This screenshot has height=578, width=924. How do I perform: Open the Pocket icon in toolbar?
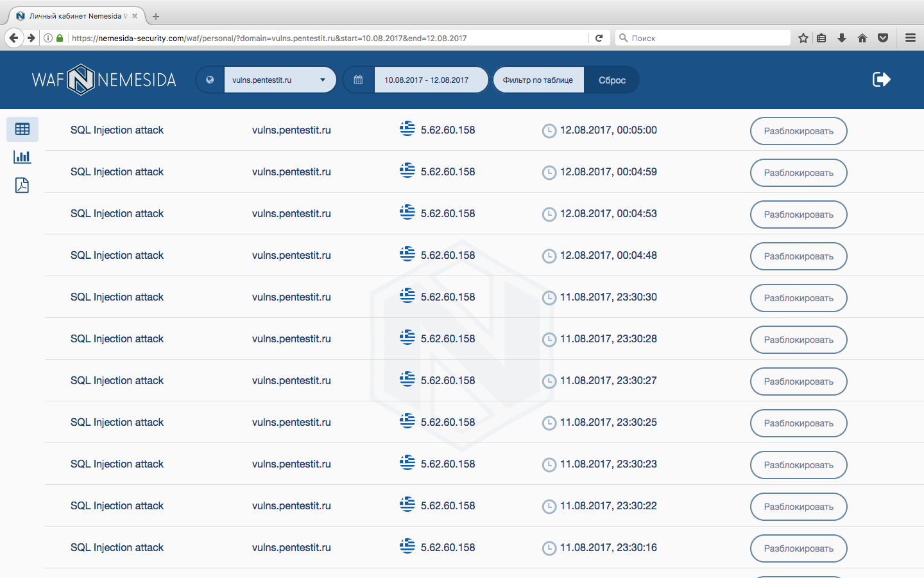883,38
